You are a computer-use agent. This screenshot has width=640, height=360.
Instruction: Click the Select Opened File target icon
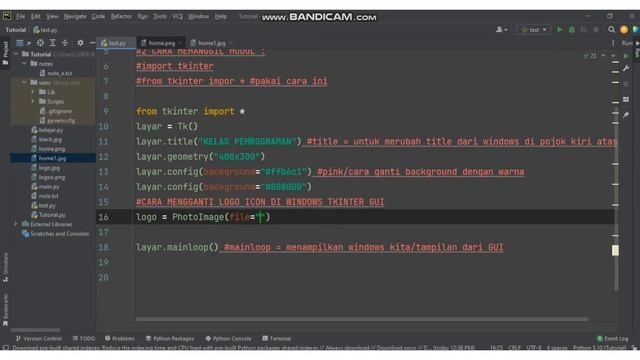point(40,42)
